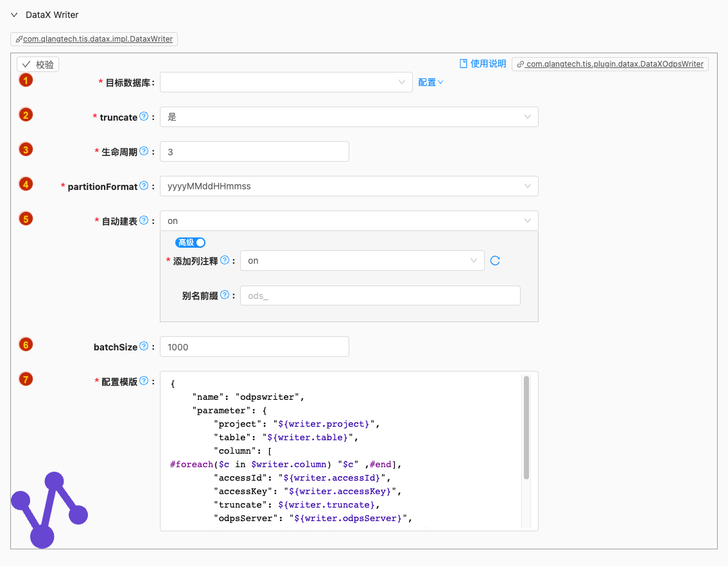Open the truncate dropdown showing 是
The height and width of the screenshot is (566, 728).
(349, 117)
